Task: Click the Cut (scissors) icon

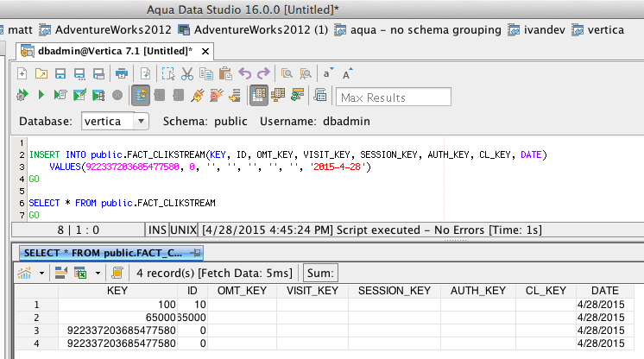Action: [186, 73]
